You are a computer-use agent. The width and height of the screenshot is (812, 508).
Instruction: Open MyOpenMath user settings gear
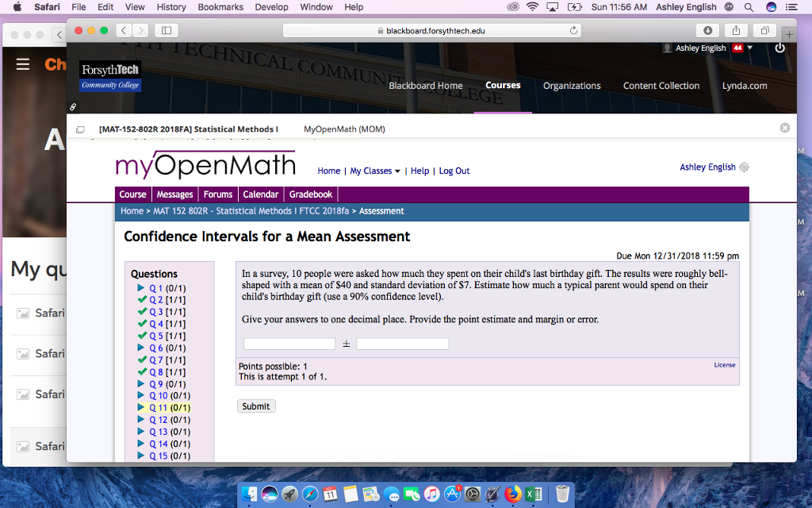(744, 167)
